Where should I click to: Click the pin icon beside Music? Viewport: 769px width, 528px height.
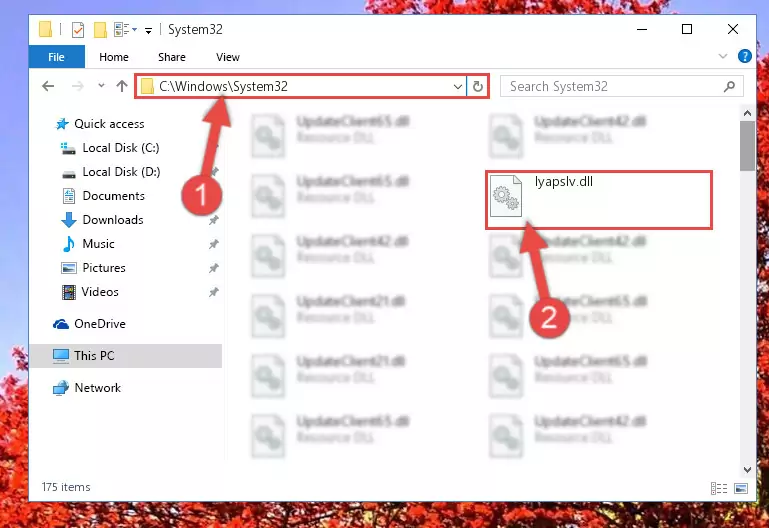click(x=213, y=244)
